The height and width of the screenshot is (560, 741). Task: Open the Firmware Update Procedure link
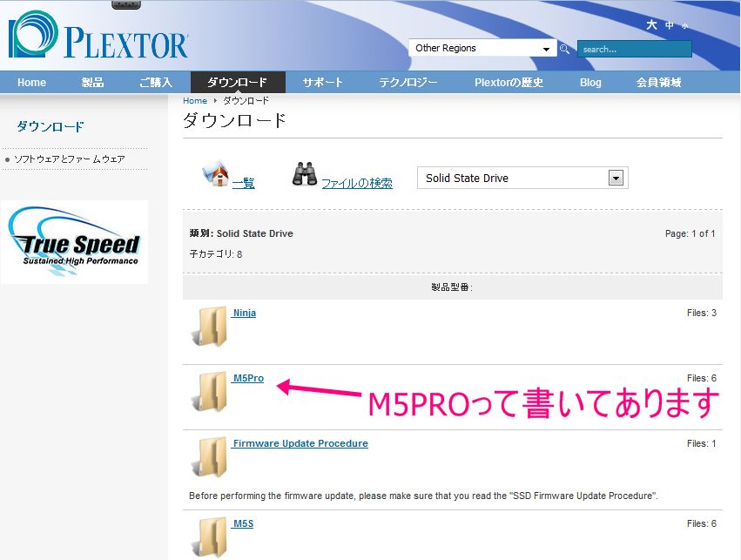300,443
